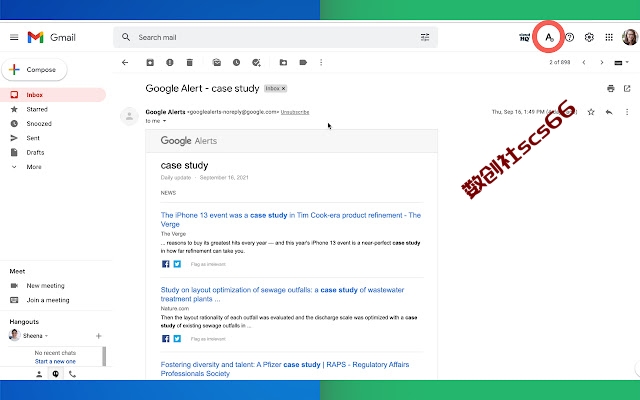Open the Pfizer case study RAPS article
The width and height of the screenshot is (640, 400).
pos(285,369)
